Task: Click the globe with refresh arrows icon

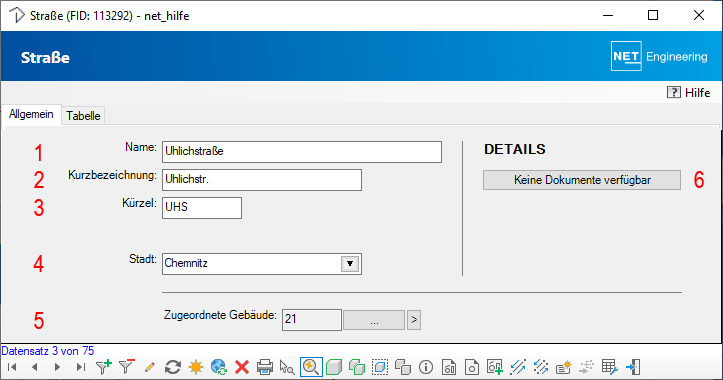Action: [x=219, y=367]
